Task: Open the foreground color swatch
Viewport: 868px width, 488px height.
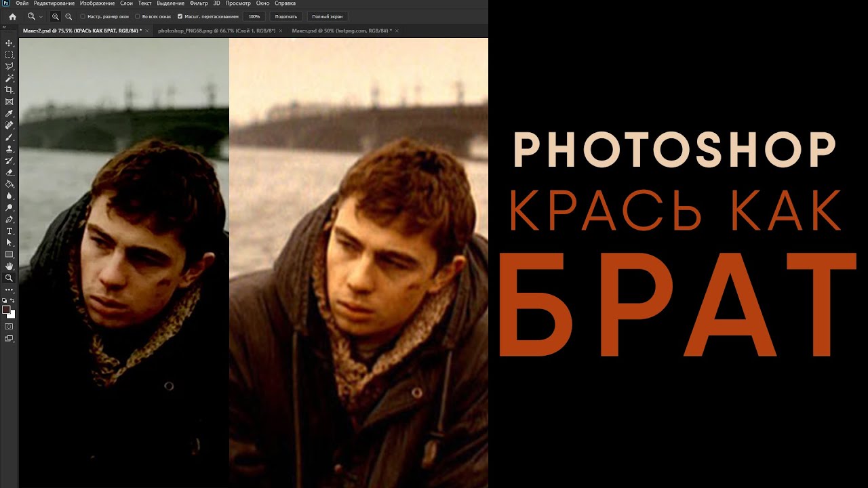Action: [6, 310]
